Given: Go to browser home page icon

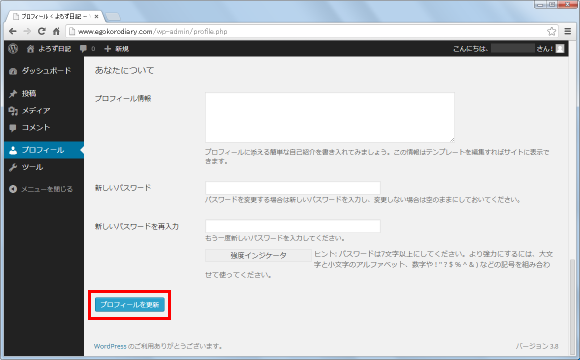Looking at the screenshot, I should point(56,31).
